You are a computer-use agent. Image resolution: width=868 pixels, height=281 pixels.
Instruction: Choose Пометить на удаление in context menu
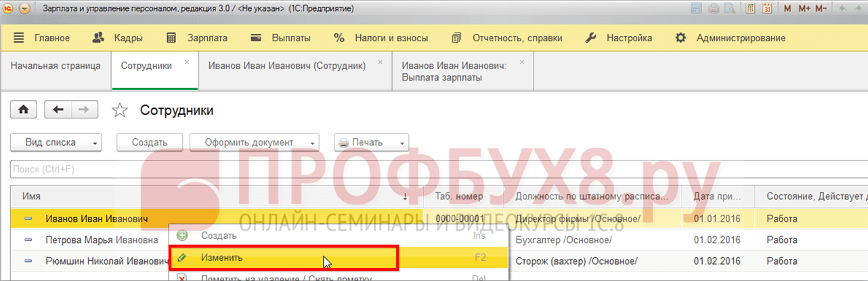pos(339,277)
